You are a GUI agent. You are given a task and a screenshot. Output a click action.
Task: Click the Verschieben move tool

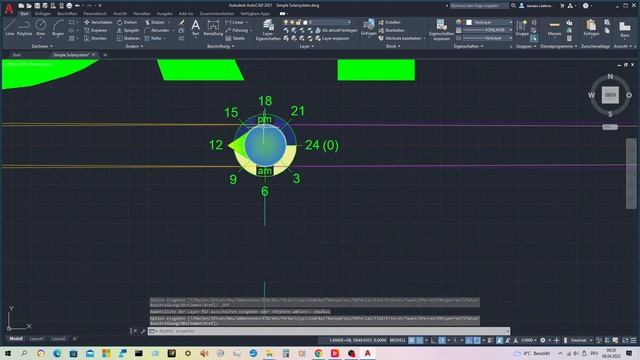tap(98, 22)
